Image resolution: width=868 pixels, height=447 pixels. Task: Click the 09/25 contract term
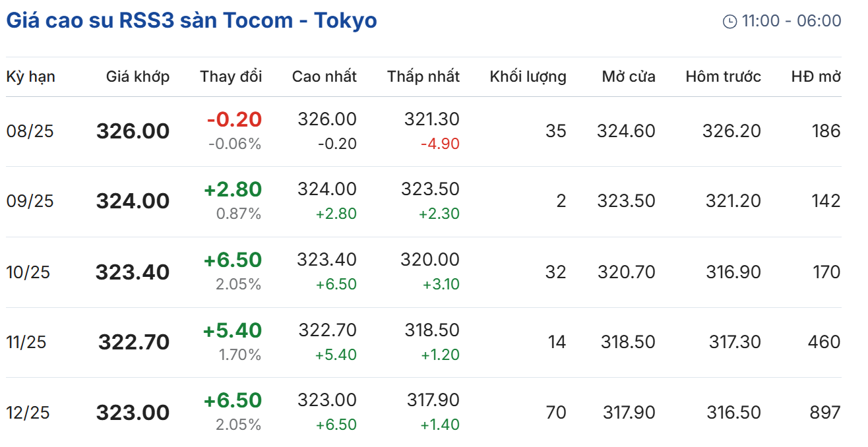30,201
